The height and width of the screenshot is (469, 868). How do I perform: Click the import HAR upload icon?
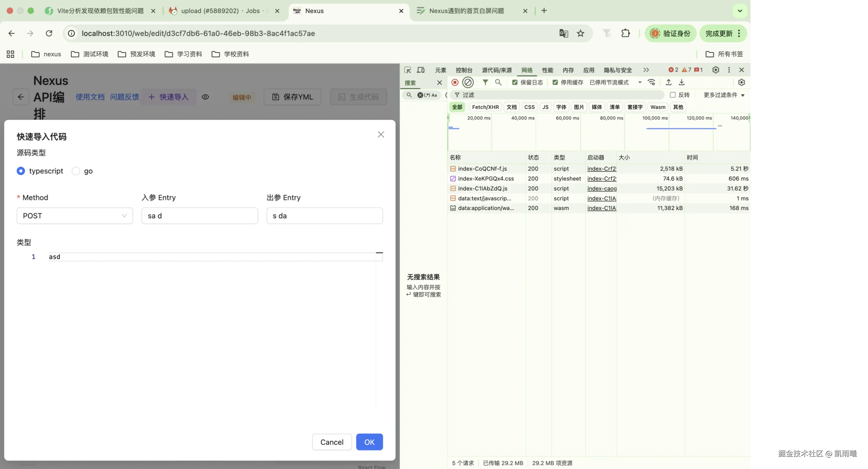tap(668, 82)
